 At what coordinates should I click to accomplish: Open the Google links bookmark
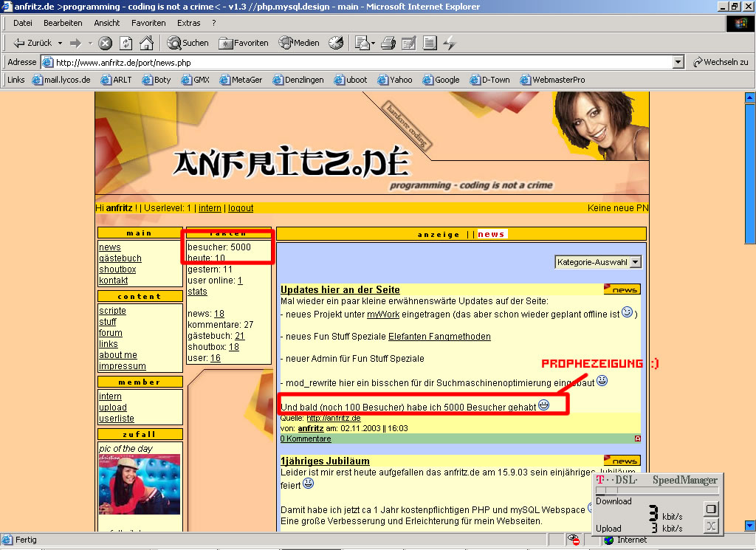[x=441, y=80]
